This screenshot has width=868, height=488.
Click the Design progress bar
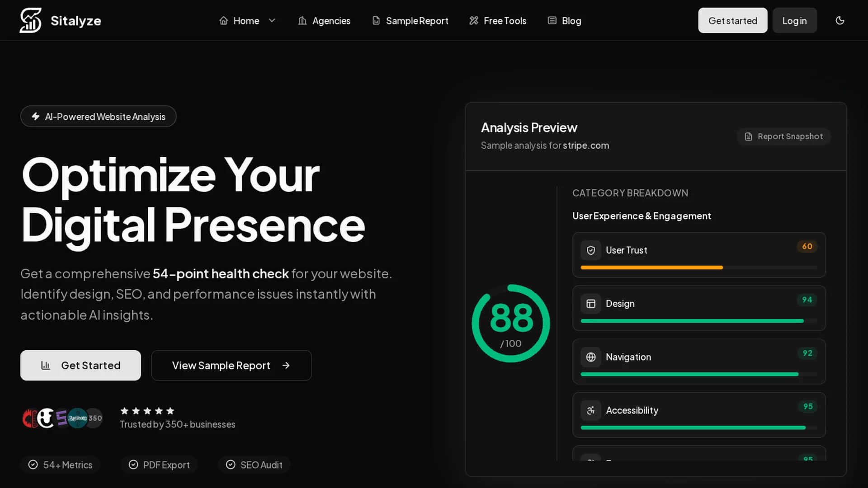coord(699,321)
